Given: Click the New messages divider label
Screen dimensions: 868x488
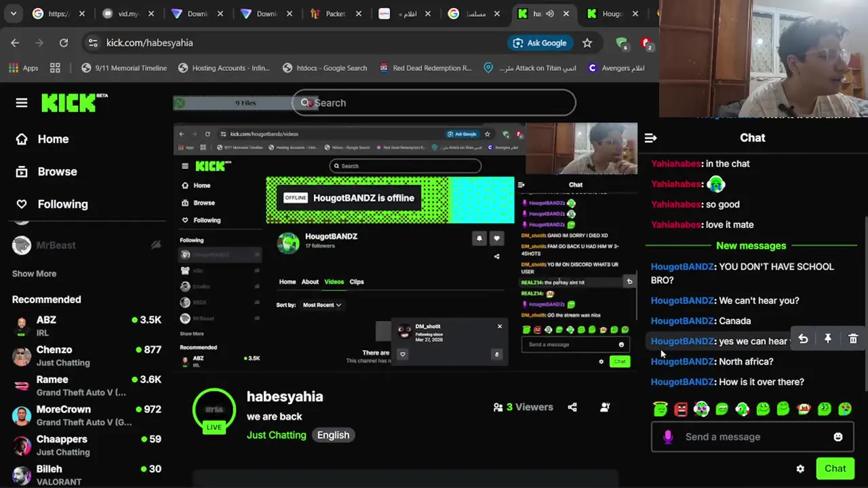Looking at the screenshot, I should (751, 246).
